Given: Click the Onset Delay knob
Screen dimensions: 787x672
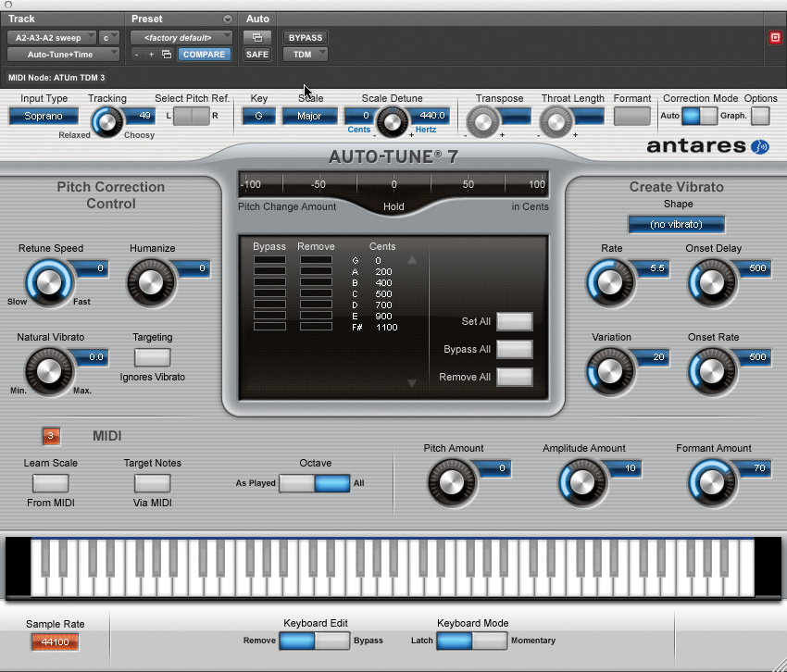Looking at the screenshot, I should 712,282.
